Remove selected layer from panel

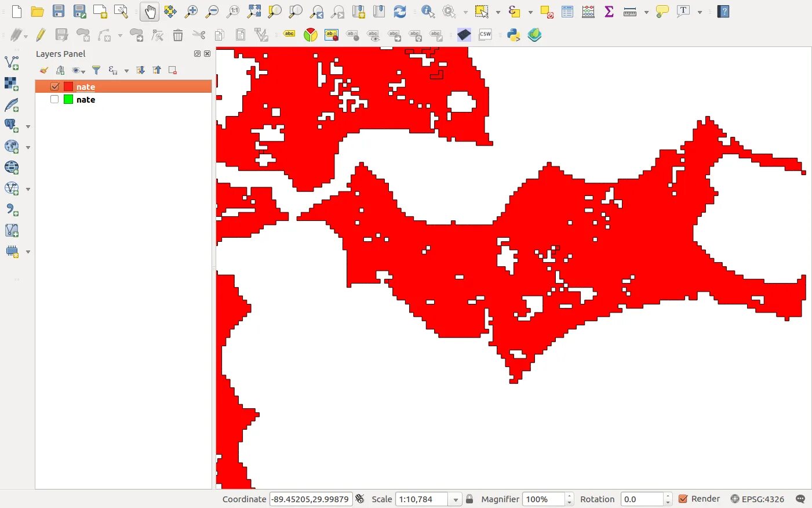click(x=172, y=70)
